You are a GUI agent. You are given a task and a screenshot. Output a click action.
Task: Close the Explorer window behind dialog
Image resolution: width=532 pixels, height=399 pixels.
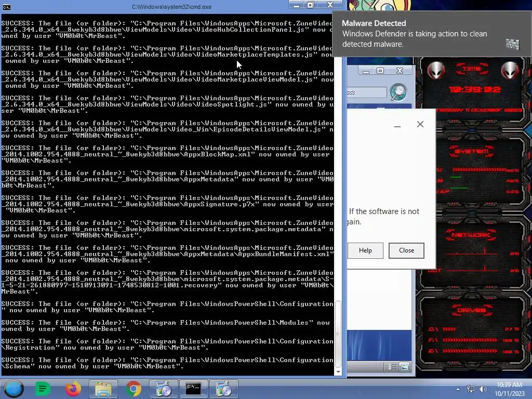pos(400,71)
